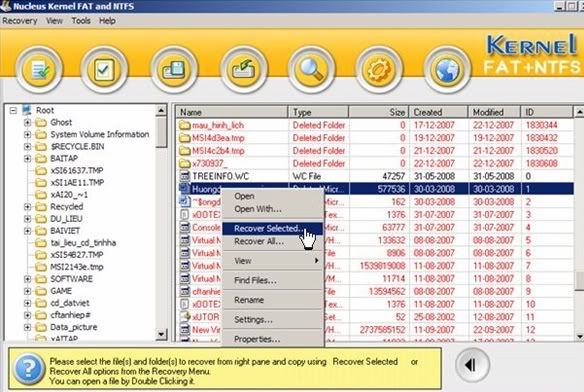
Task: Click folder tree scrollbar down arrow
Action: pyautogui.click(x=161, y=334)
